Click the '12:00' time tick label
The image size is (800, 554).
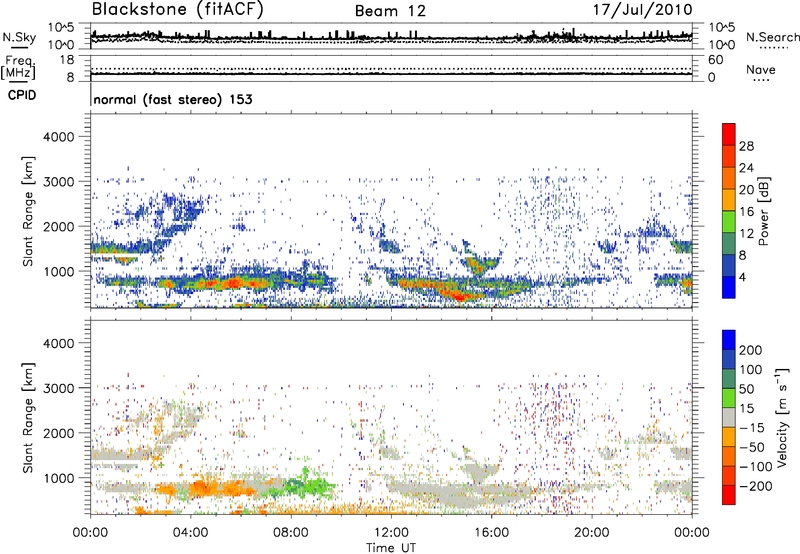(x=391, y=533)
